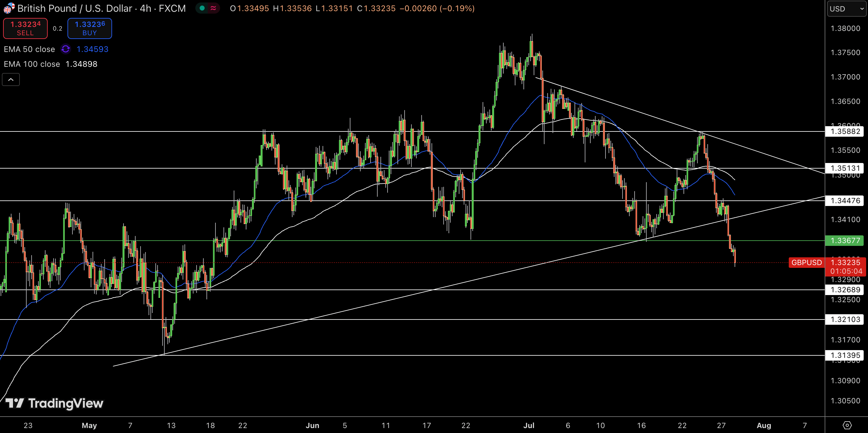The height and width of the screenshot is (433, 868).
Task: Click the purple refresh icon beside EMA 50
Action: [x=66, y=49]
